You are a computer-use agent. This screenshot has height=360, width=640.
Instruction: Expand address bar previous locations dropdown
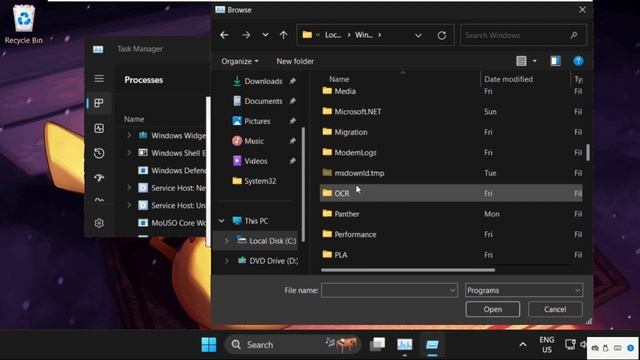[x=418, y=36]
